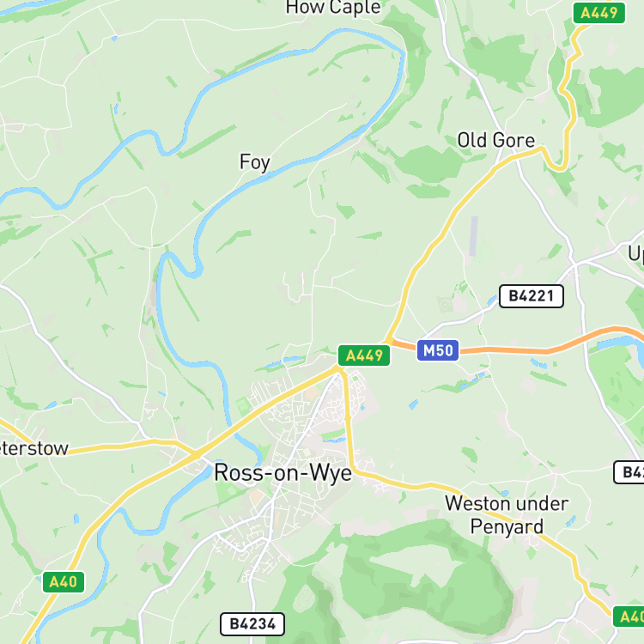The height and width of the screenshot is (644, 644).
Task: Select the Weston under Penyard label
Action: [507, 515]
